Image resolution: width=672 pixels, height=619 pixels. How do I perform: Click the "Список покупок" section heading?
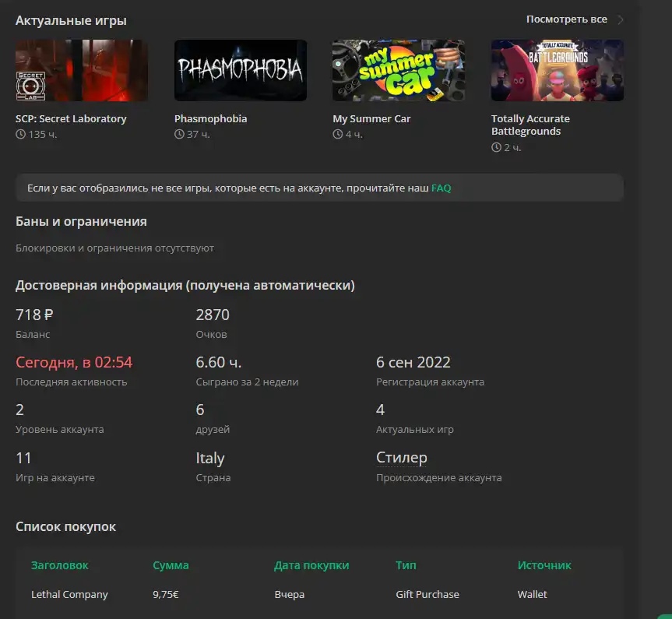[65, 526]
